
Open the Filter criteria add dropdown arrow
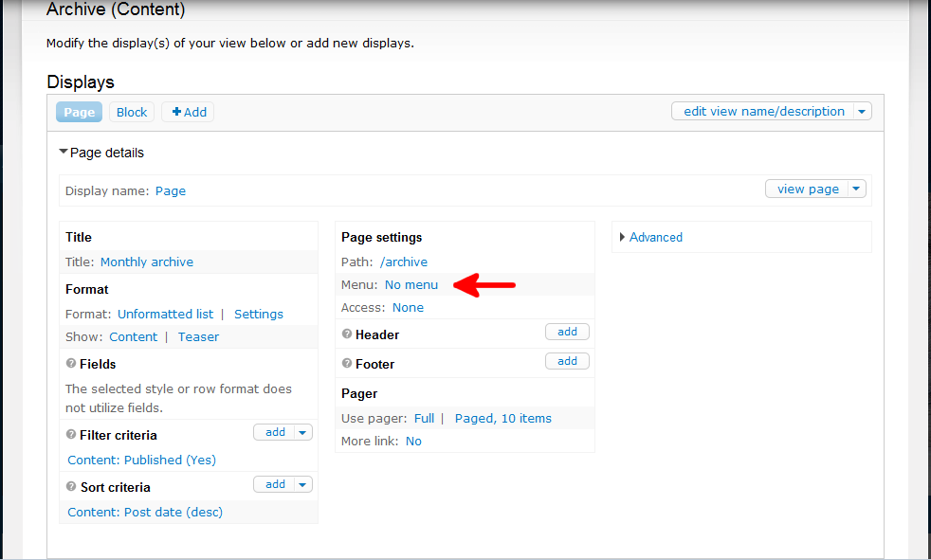[x=302, y=432]
